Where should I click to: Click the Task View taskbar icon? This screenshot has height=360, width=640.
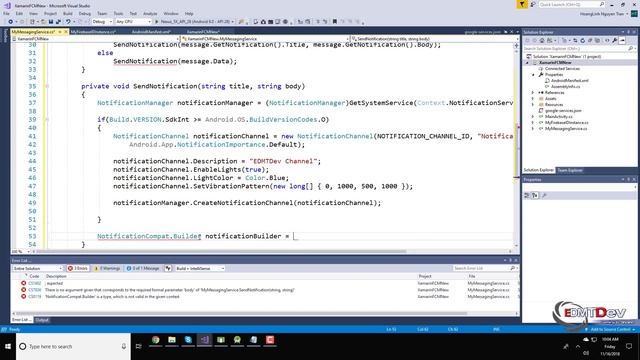pyautogui.click(x=139, y=347)
